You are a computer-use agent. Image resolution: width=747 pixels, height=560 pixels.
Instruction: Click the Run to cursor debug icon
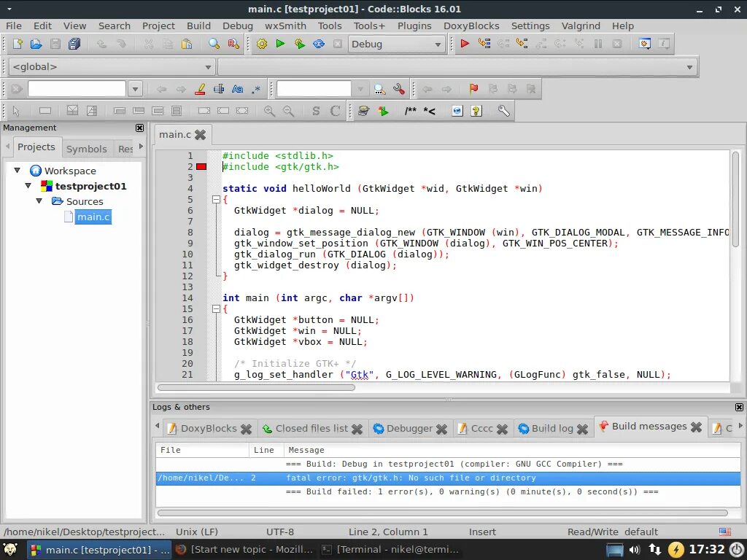tap(484, 44)
